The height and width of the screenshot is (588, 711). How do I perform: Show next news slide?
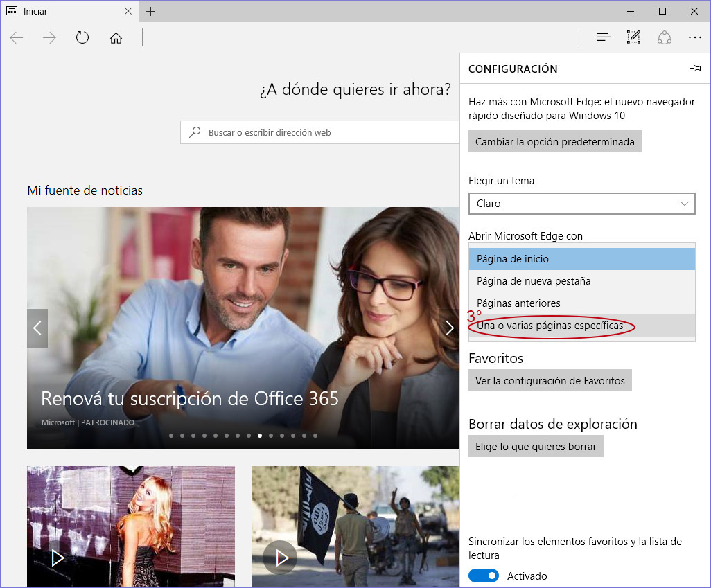[449, 328]
